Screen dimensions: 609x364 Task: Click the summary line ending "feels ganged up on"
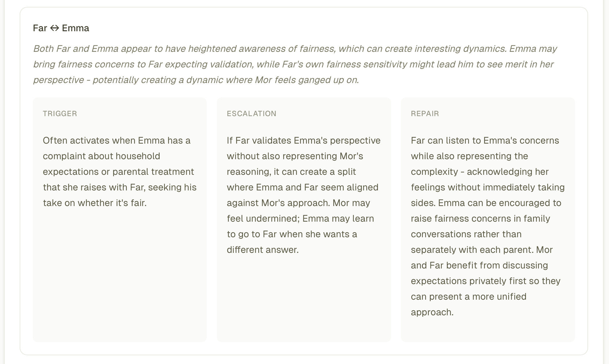click(196, 80)
